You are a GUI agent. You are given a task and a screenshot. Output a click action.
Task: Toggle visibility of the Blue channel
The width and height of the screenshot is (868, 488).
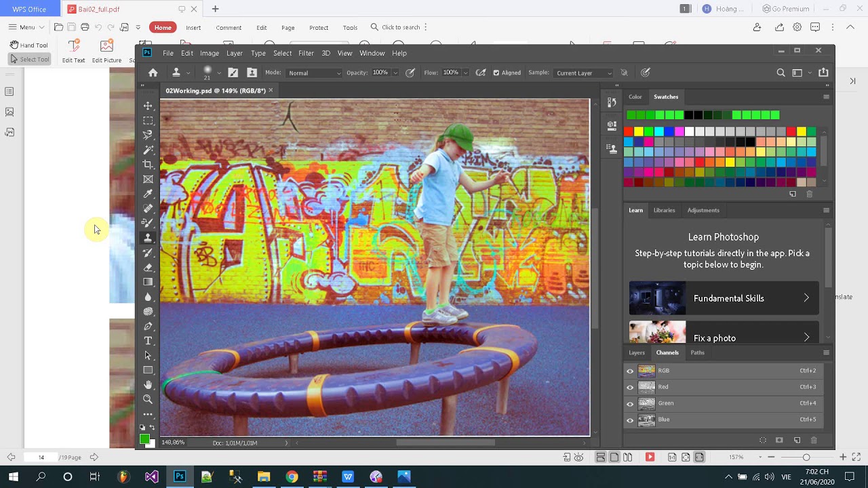pos(630,420)
